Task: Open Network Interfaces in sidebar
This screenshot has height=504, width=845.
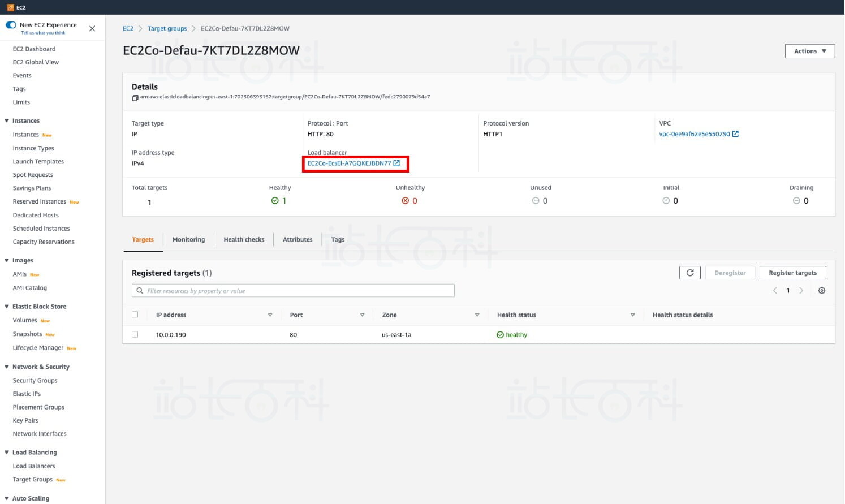Action: [40, 434]
